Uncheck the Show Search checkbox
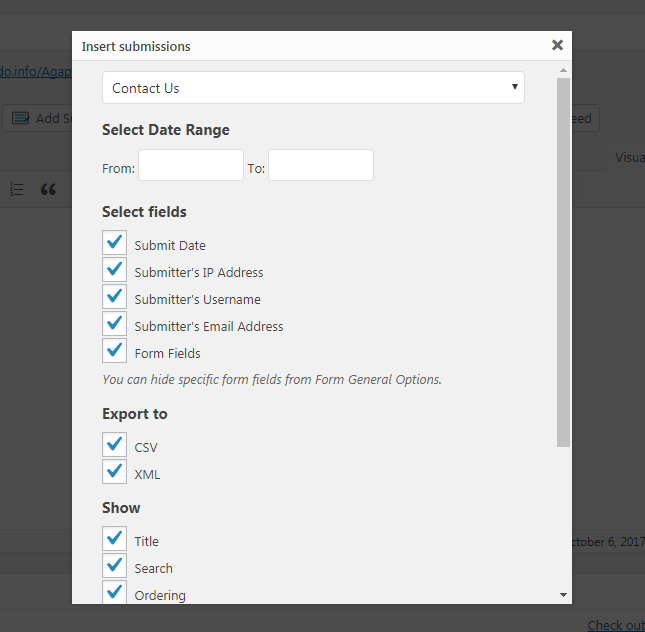The image size is (645, 632). [114, 565]
